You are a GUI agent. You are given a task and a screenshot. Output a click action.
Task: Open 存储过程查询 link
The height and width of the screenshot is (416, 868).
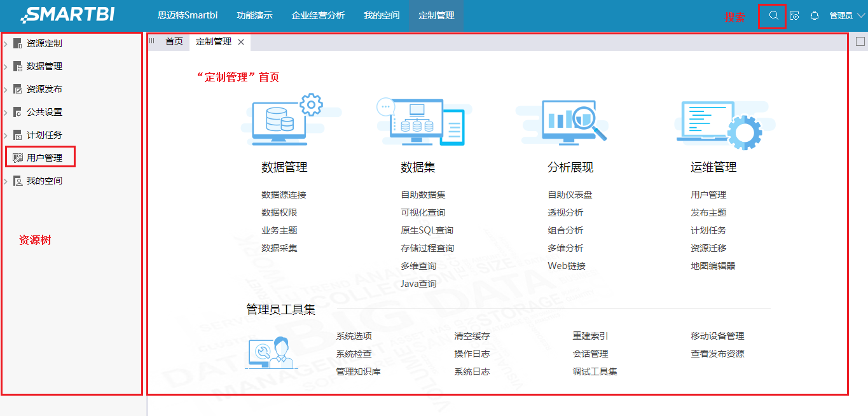tap(427, 248)
